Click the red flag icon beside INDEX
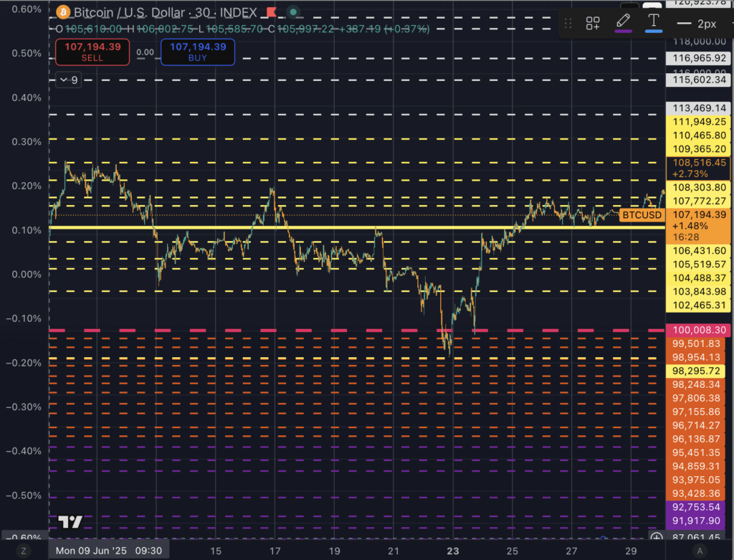This screenshot has width=734, height=560. (x=270, y=13)
